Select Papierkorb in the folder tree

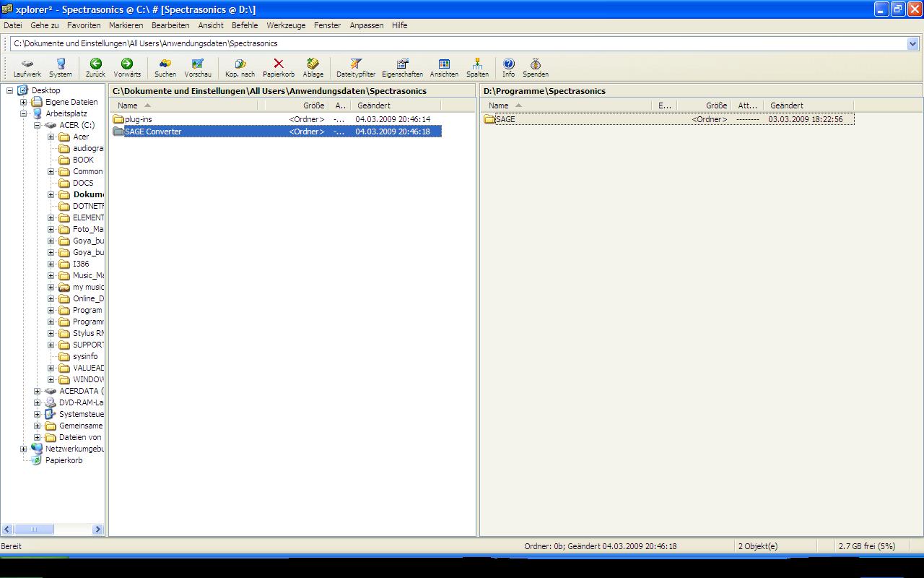pyautogui.click(x=64, y=460)
